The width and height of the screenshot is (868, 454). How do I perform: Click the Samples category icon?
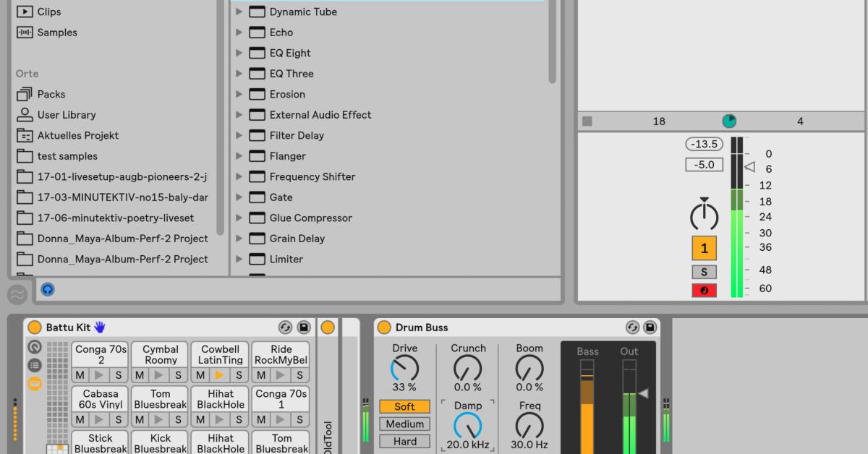pyautogui.click(x=25, y=33)
